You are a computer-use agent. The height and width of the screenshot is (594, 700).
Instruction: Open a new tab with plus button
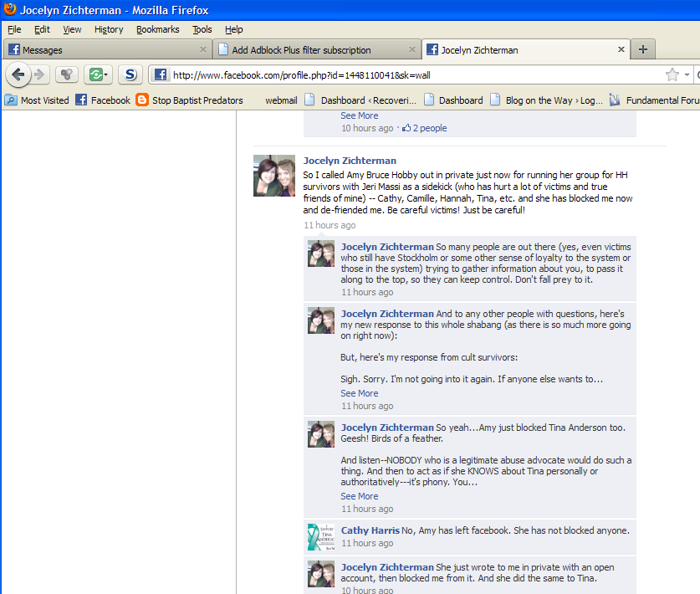(x=643, y=49)
